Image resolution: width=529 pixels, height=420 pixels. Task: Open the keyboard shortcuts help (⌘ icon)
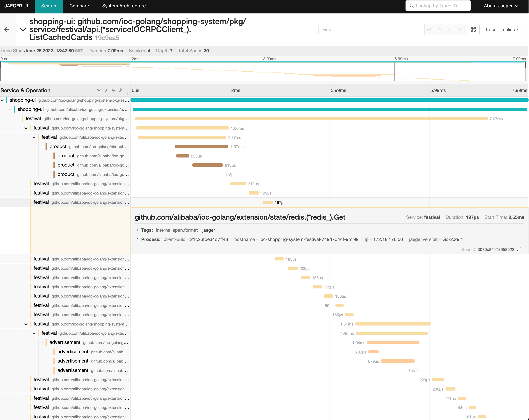coord(473,29)
